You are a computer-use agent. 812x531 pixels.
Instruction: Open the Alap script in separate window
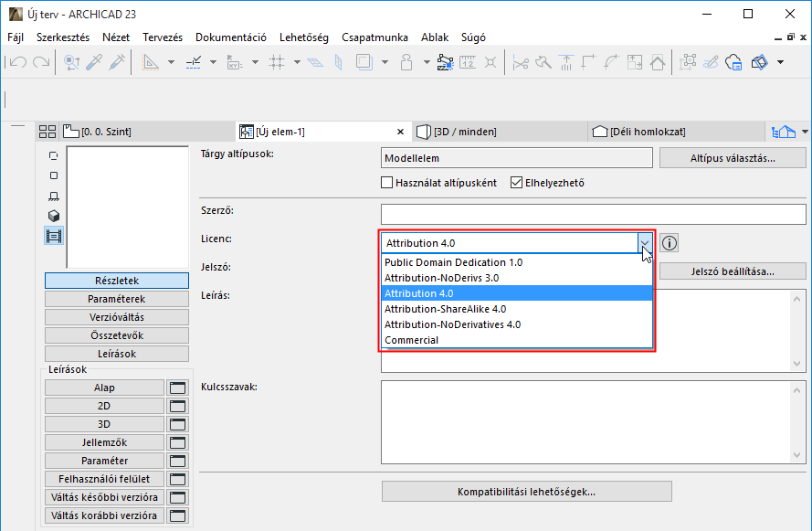177,388
